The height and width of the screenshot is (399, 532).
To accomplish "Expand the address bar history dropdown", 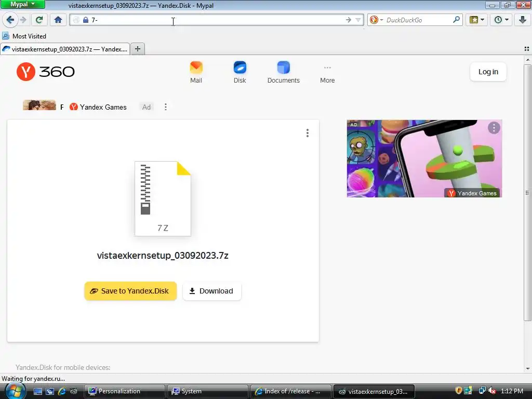I will coord(358,20).
